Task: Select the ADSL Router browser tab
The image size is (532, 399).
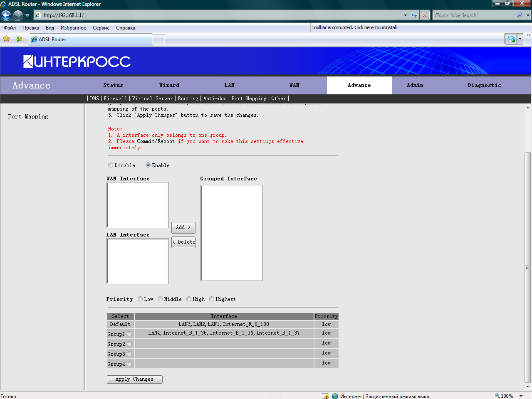Action: pyautogui.click(x=90, y=39)
